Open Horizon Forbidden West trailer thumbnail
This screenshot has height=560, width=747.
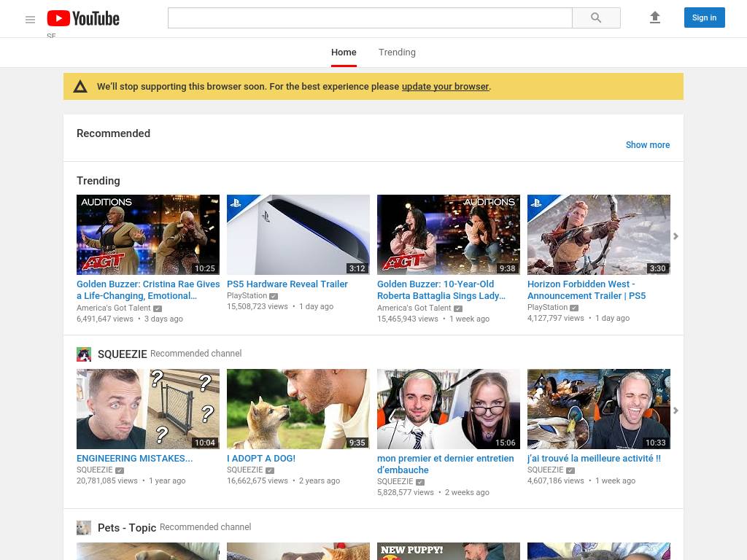(x=598, y=234)
